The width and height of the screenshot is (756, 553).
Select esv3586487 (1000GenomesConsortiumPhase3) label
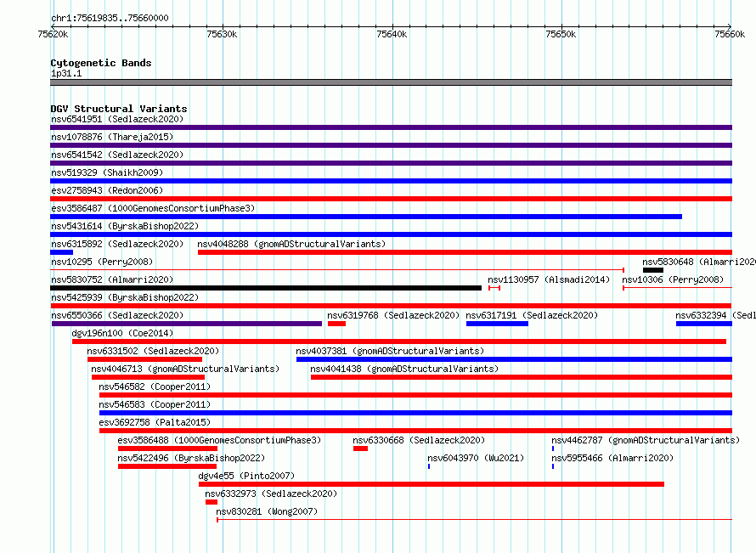153,208
